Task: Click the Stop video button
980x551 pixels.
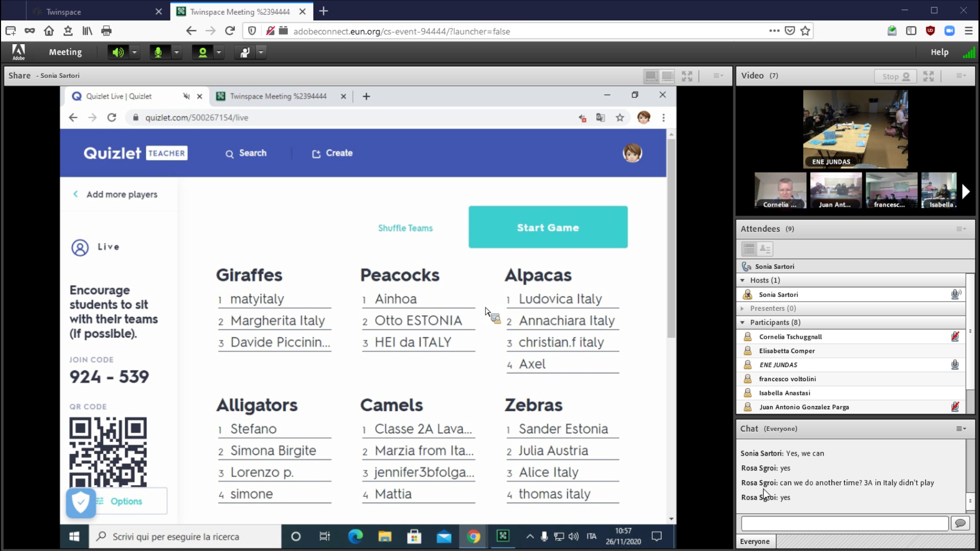Action: [x=896, y=76]
